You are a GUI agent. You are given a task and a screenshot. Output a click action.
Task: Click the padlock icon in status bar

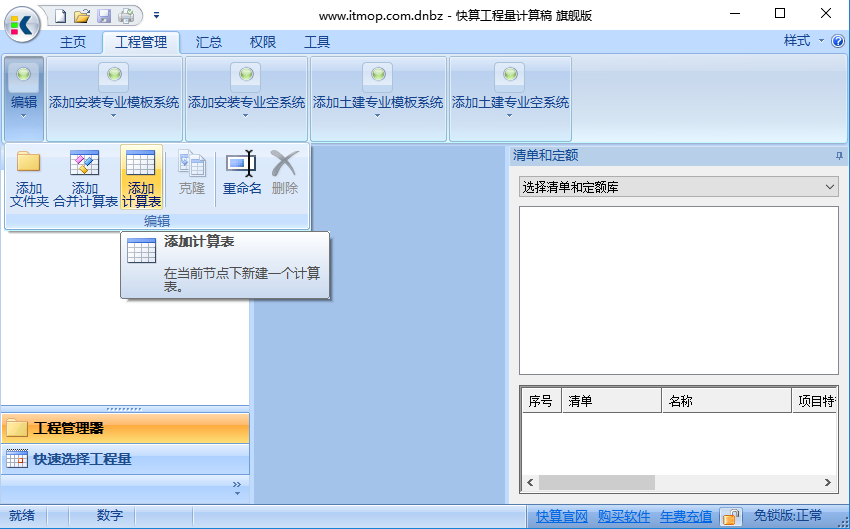click(x=731, y=517)
